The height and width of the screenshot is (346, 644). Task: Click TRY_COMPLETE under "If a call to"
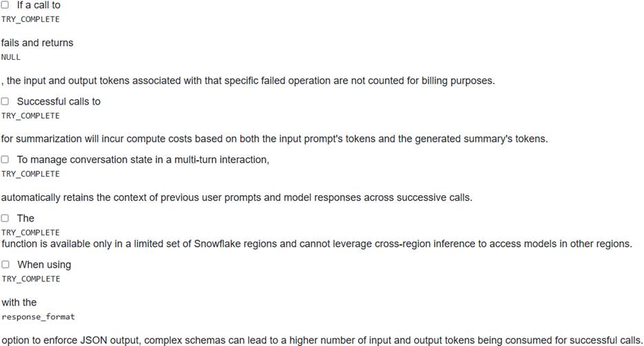coord(30,19)
